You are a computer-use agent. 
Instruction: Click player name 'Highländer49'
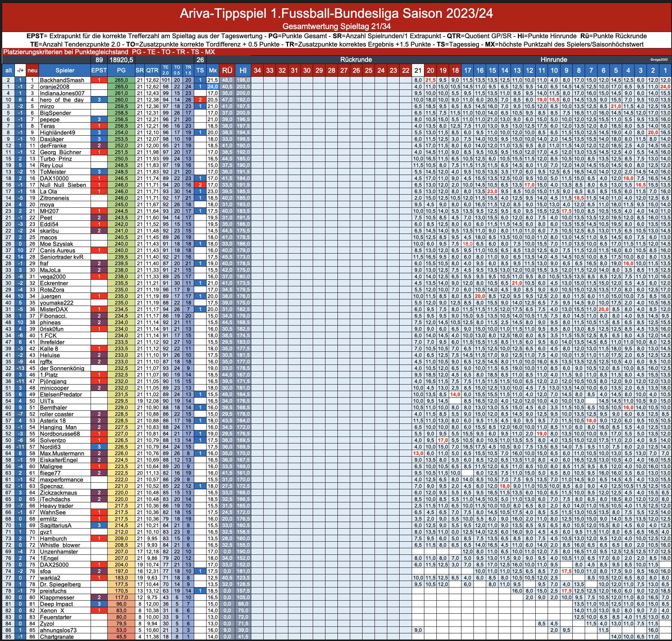57,132
